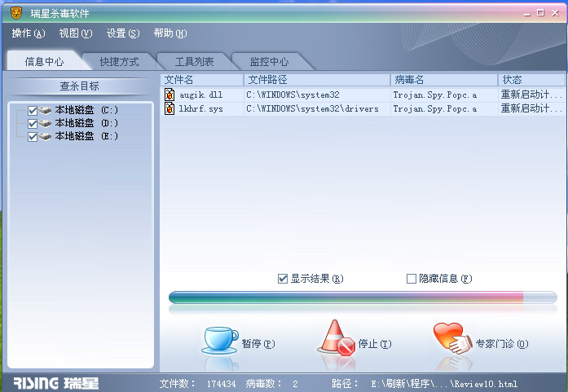The height and width of the screenshot is (392, 568).
Task: Click the heart and hand expert clinic icon
Action: click(452, 338)
